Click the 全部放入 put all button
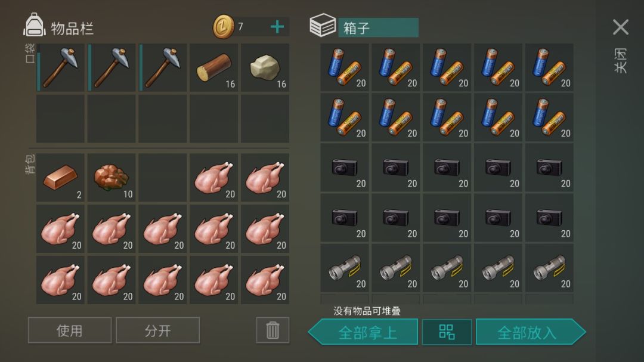 pyautogui.click(x=531, y=332)
